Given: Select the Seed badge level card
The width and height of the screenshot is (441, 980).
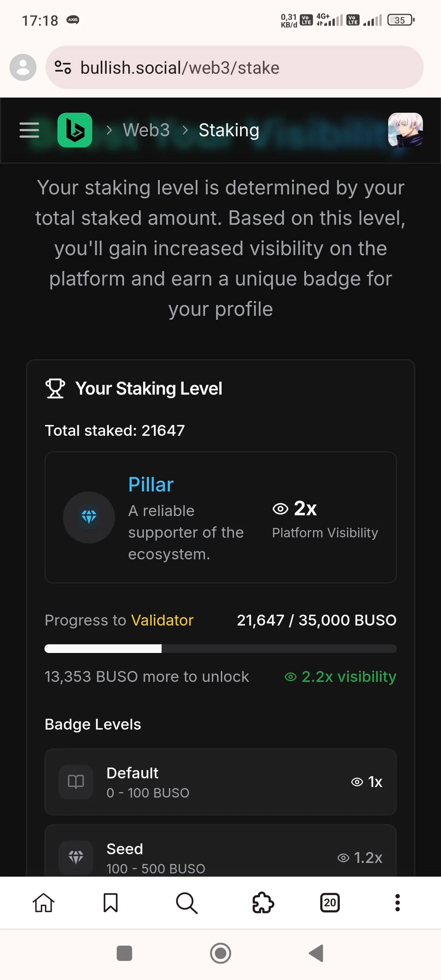Looking at the screenshot, I should (221, 851).
